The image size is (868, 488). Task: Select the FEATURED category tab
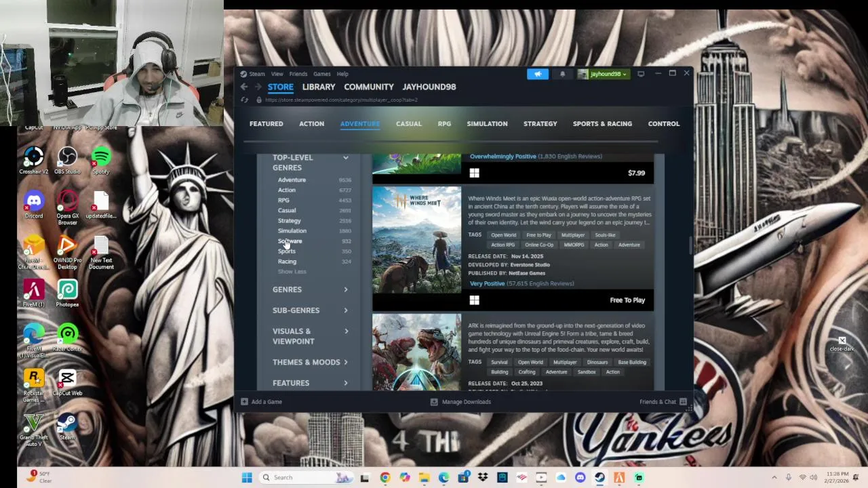click(267, 124)
